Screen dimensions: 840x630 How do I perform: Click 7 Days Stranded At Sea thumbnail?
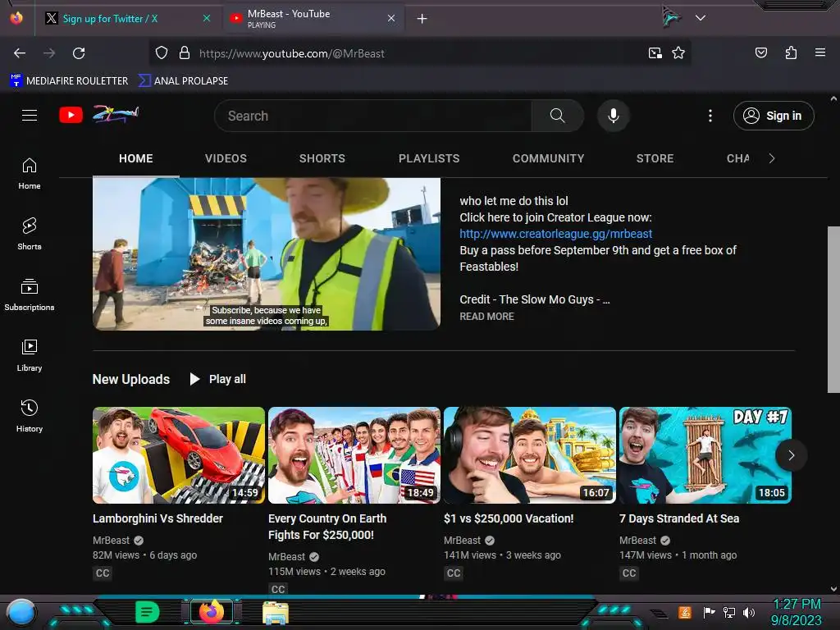(705, 455)
